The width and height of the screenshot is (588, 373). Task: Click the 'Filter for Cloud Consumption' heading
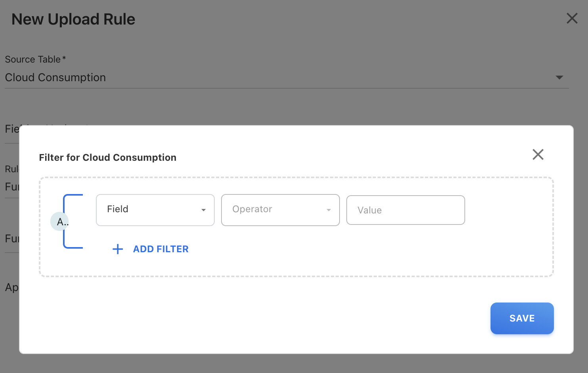[107, 158]
